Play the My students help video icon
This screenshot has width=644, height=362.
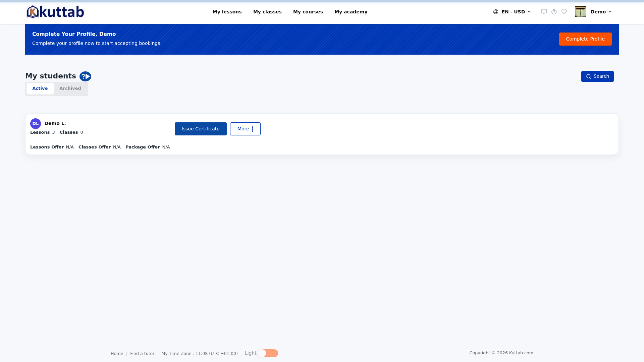click(85, 76)
